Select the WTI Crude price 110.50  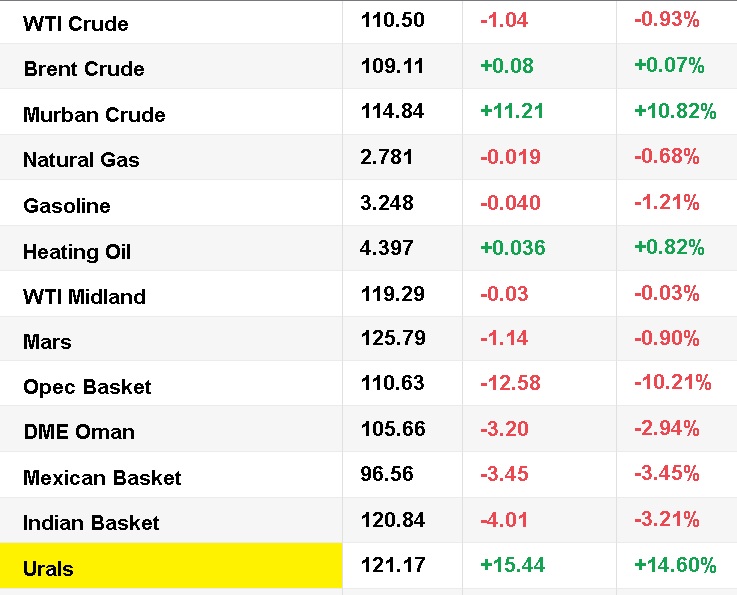pos(392,21)
